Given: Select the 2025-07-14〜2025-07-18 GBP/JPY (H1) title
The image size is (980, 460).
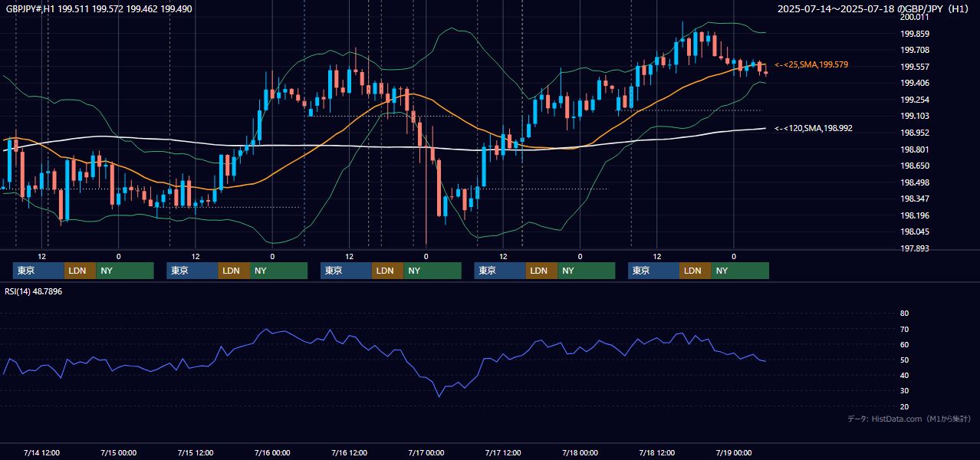Looking at the screenshot, I should [x=874, y=9].
